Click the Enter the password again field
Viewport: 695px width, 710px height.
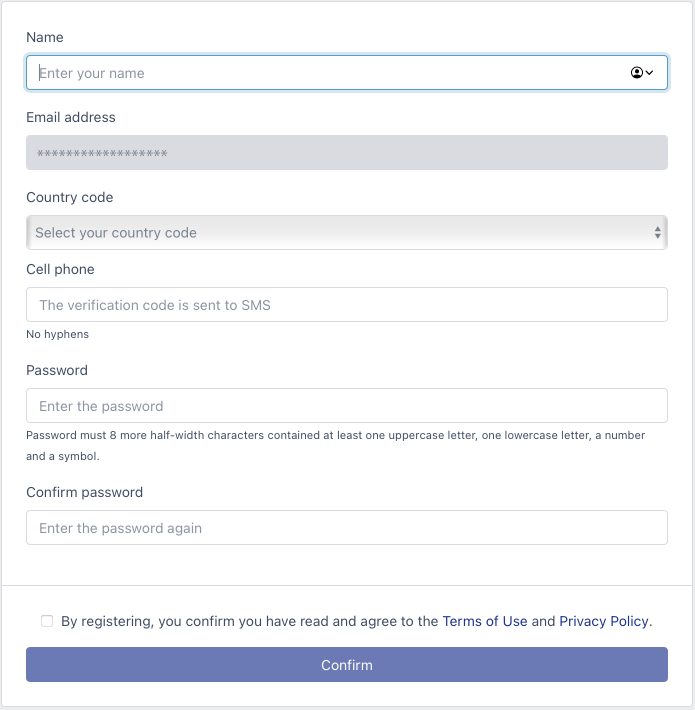pyautogui.click(x=347, y=528)
